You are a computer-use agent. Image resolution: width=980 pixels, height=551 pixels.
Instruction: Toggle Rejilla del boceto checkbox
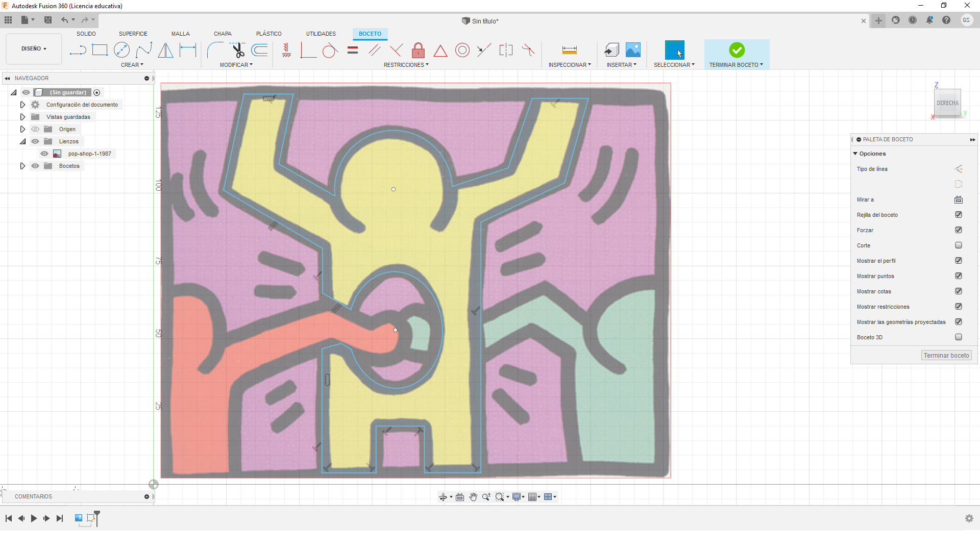pos(959,215)
